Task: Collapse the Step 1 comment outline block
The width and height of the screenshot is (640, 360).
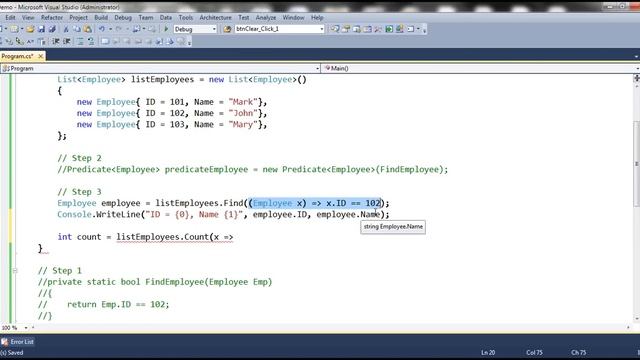Action: tap(15, 271)
